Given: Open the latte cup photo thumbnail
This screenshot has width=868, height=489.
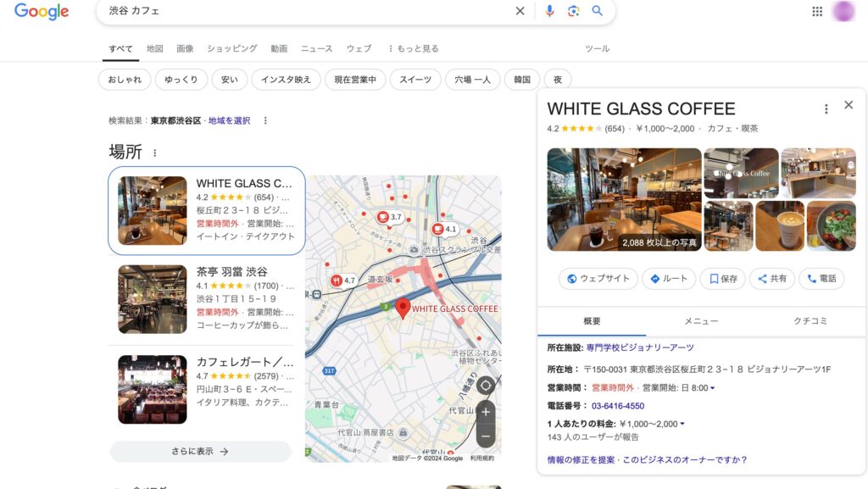Looking at the screenshot, I should tap(780, 226).
